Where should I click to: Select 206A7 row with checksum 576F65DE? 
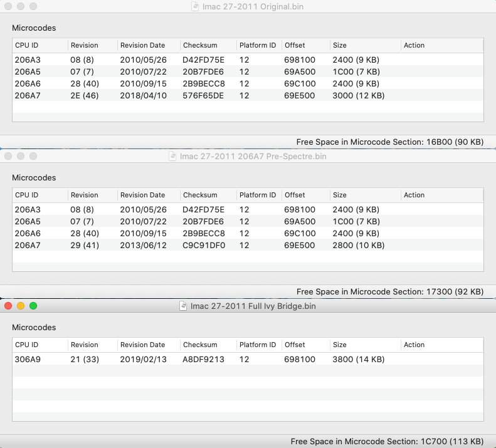click(x=248, y=95)
